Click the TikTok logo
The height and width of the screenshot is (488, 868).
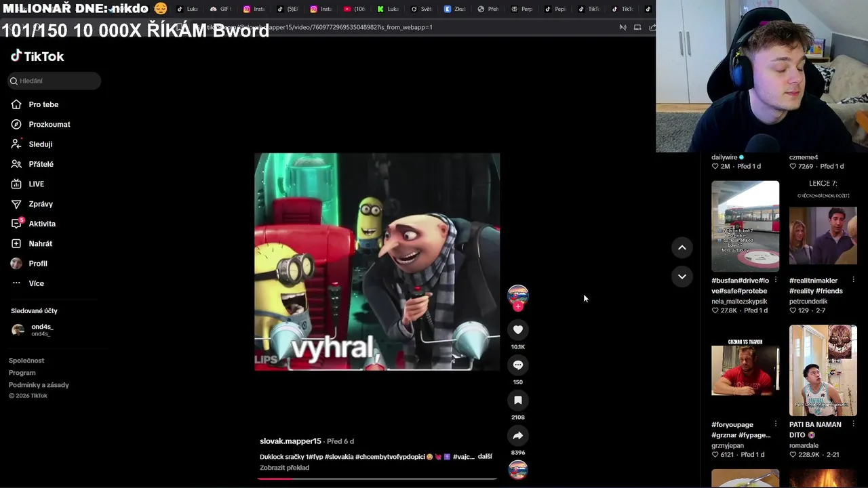pos(37,56)
